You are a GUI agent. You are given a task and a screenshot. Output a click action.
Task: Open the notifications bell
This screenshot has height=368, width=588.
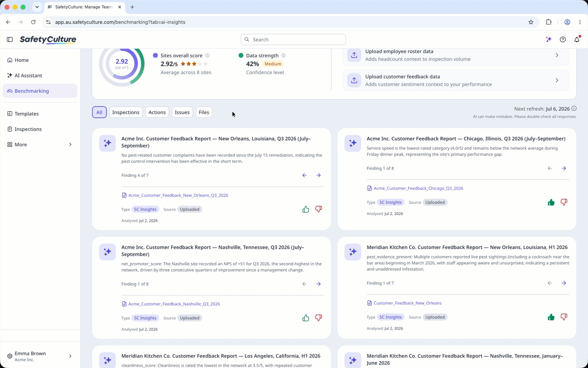coord(577,40)
